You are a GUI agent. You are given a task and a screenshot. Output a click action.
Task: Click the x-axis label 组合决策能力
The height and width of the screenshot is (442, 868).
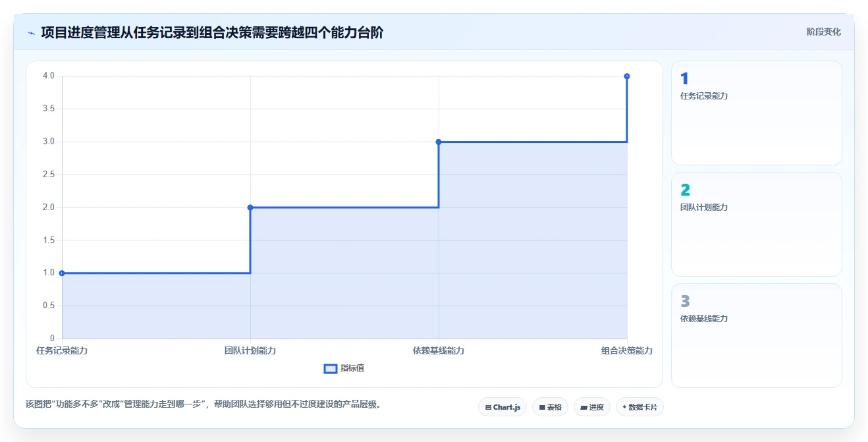coord(627,350)
